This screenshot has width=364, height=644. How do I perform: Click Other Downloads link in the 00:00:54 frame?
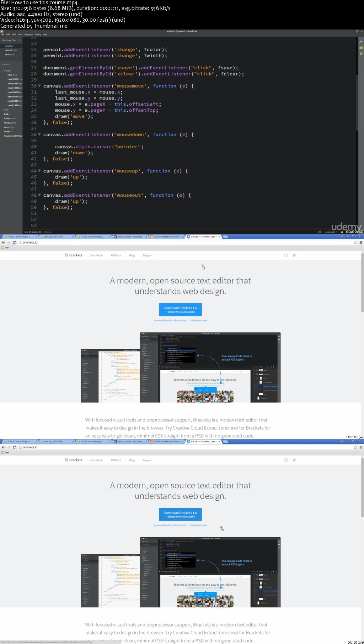click(x=198, y=320)
